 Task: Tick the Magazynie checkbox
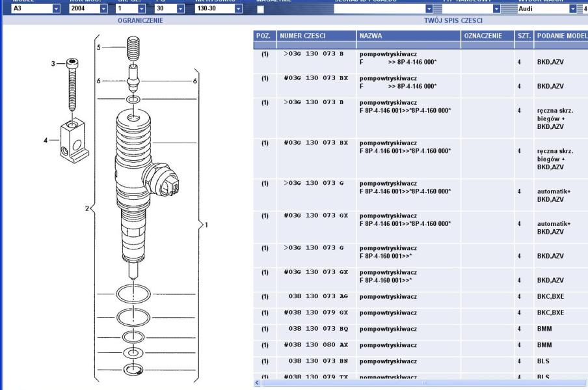[261, 9]
